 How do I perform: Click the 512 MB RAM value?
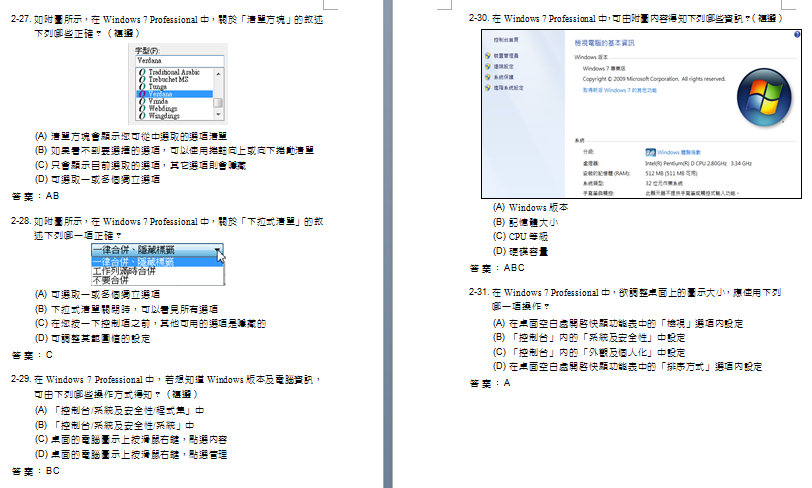(x=671, y=174)
